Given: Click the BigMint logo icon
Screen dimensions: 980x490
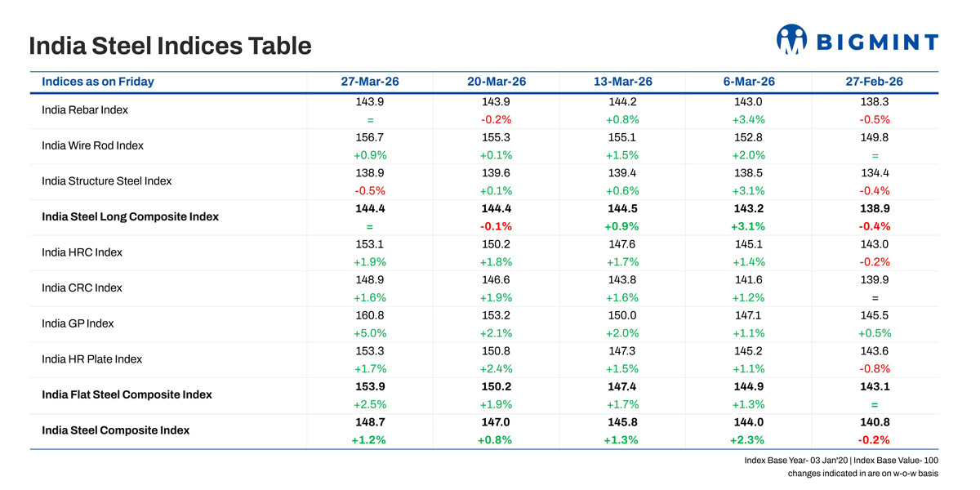Looking at the screenshot, I should click(x=791, y=40).
